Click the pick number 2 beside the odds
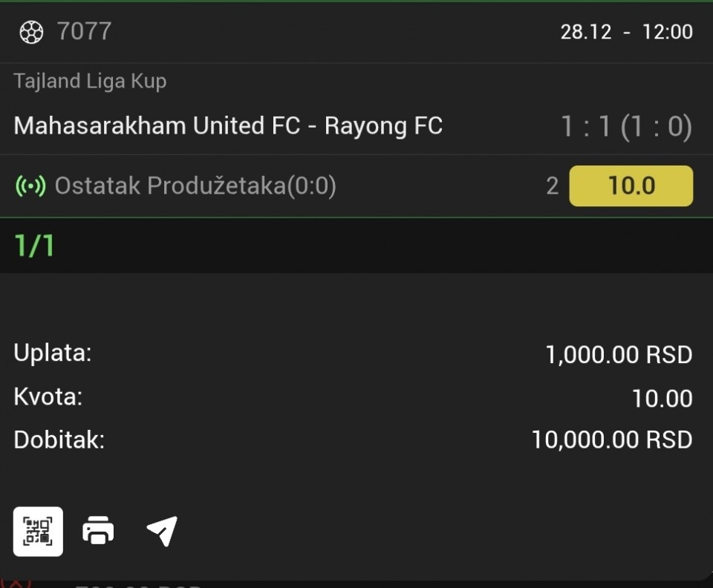Image resolution: width=713 pixels, height=588 pixels. pyautogui.click(x=552, y=186)
